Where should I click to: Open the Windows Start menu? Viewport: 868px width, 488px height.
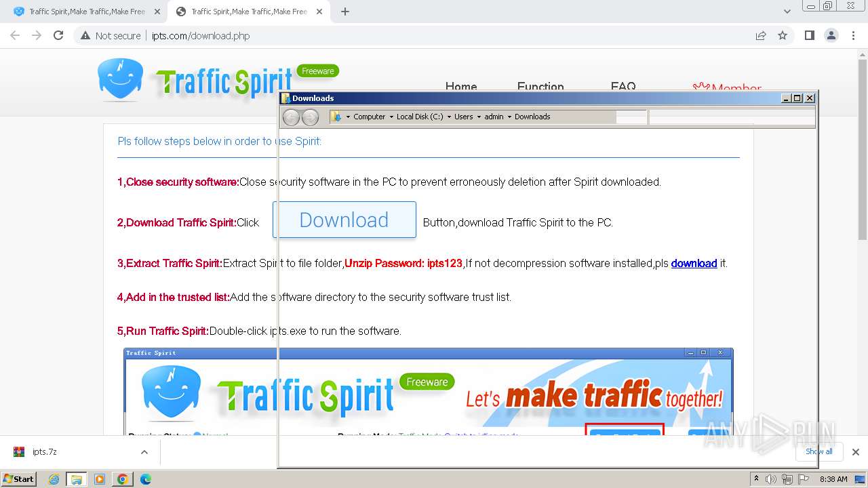tap(18, 479)
